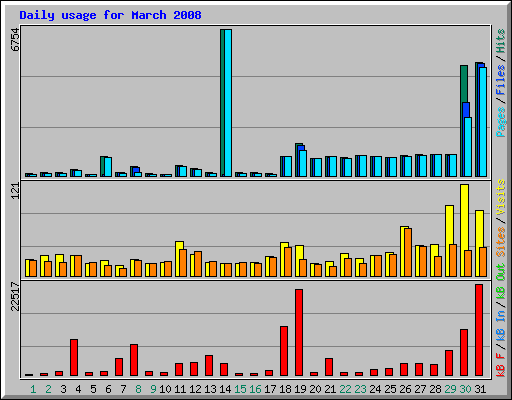This screenshot has height=400, width=512.
Task: Click day 23 on the date axis
Action: pos(360,389)
